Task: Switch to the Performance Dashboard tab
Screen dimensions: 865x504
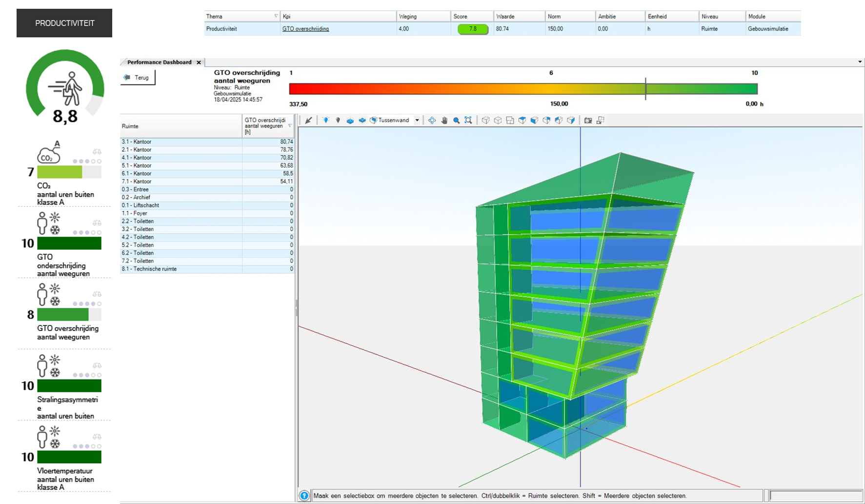Action: [x=159, y=62]
